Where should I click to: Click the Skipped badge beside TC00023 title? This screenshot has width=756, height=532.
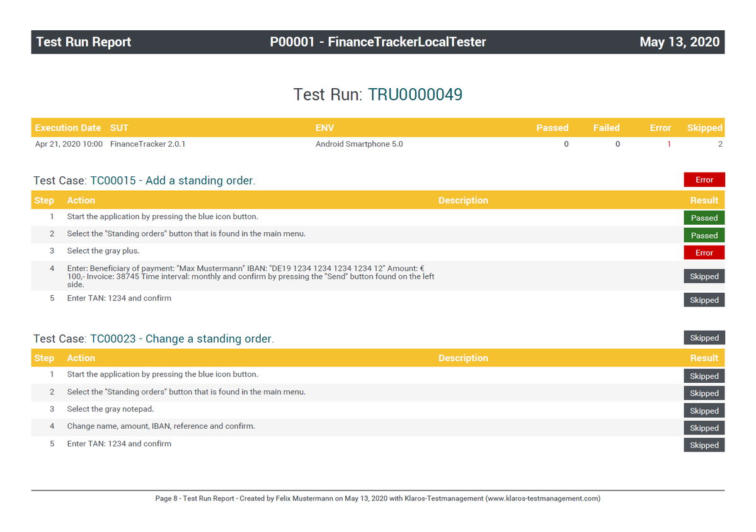coord(704,337)
